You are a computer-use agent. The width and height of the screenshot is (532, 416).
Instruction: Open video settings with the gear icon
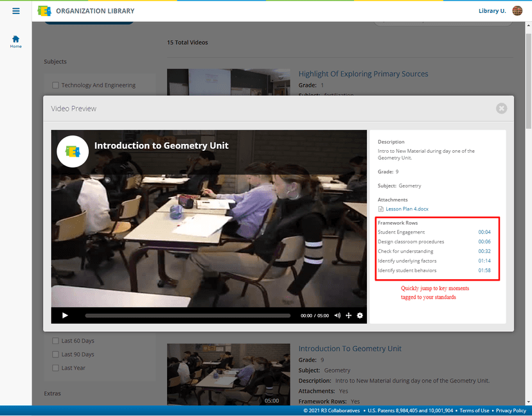pyautogui.click(x=360, y=315)
